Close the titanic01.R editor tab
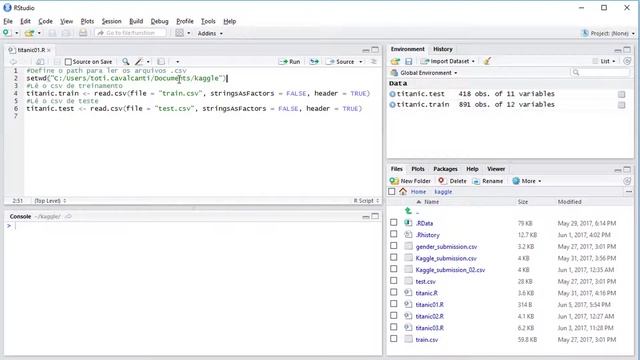This screenshot has height=360, width=640. click(x=49, y=50)
